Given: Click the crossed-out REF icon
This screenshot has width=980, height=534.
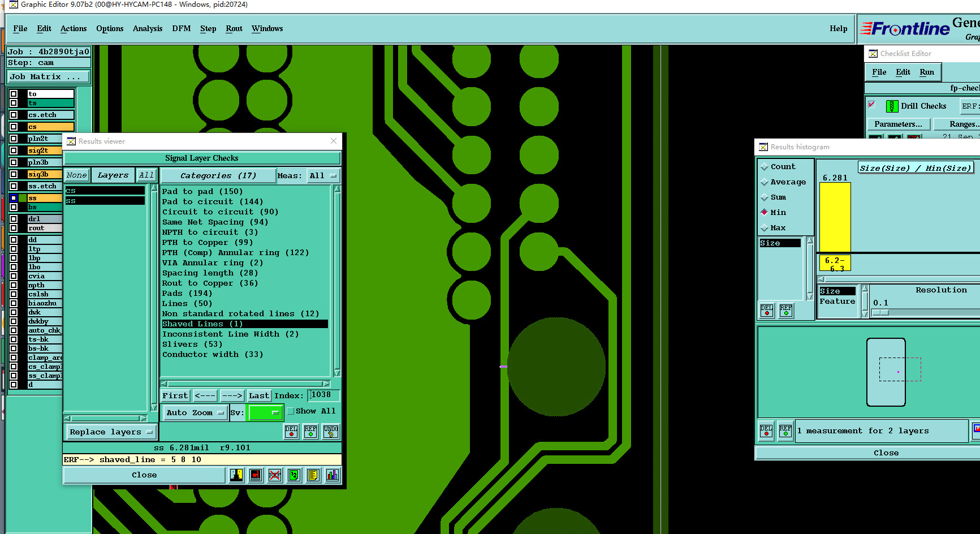Looking at the screenshot, I should 275,475.
